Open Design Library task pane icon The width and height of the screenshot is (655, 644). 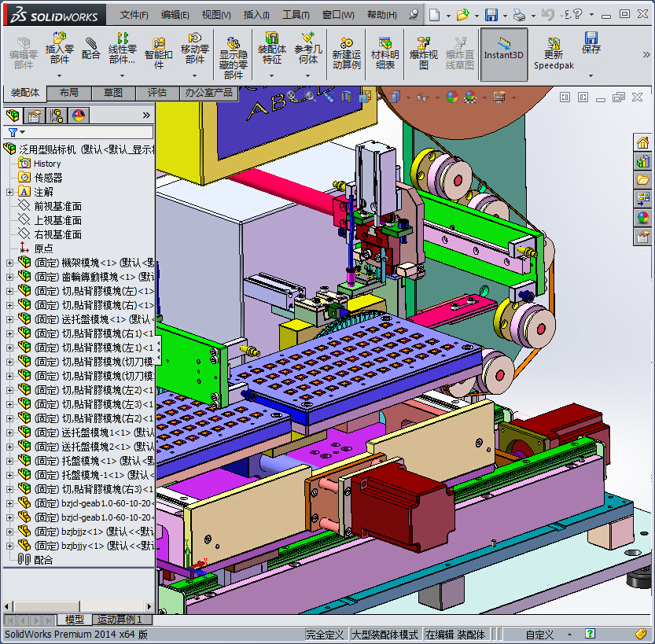tap(643, 161)
